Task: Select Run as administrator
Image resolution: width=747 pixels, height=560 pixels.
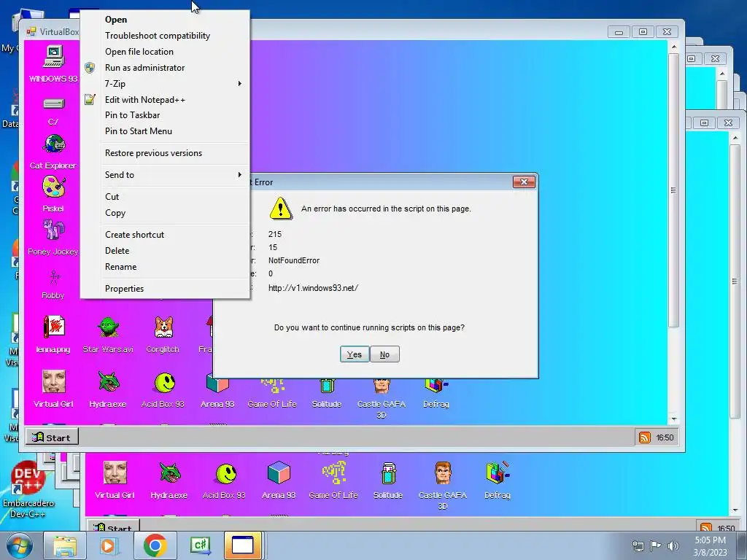Action: (x=165, y=68)
